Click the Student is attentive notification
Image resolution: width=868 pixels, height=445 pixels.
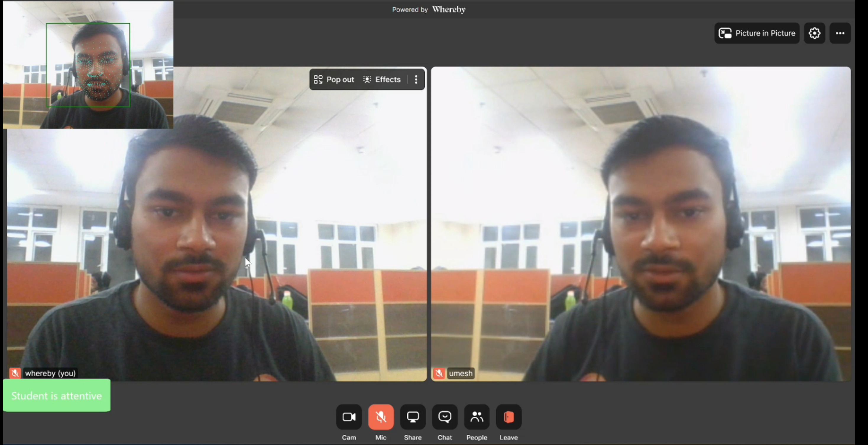(x=56, y=395)
